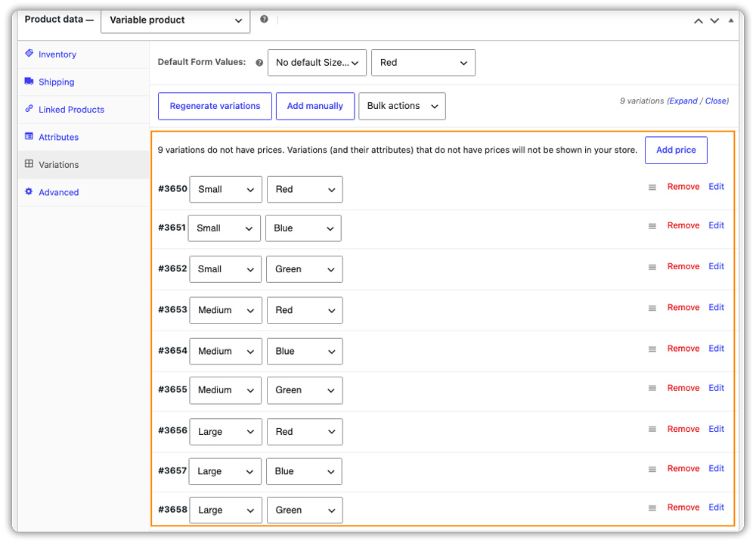Click the drag handle for variation #3654
Image resolution: width=756 pixels, height=543 pixels.
pos(652,349)
